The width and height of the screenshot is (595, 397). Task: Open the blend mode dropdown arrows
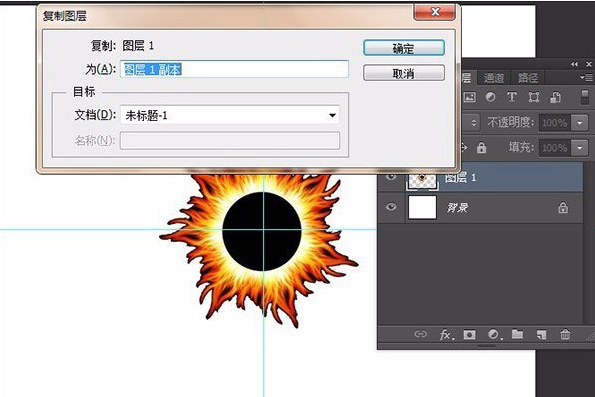473,123
